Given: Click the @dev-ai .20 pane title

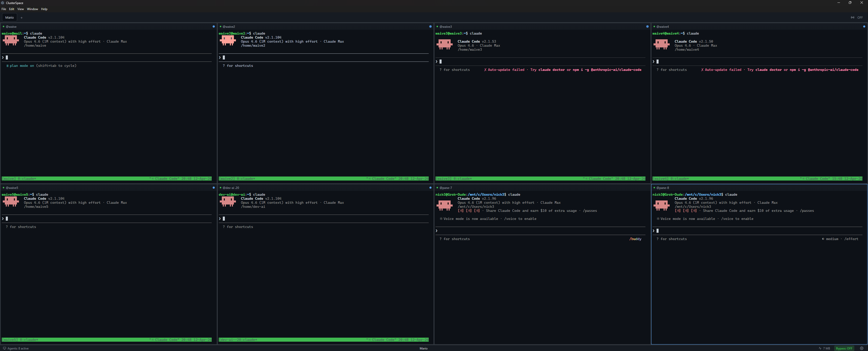Looking at the screenshot, I should (231, 188).
